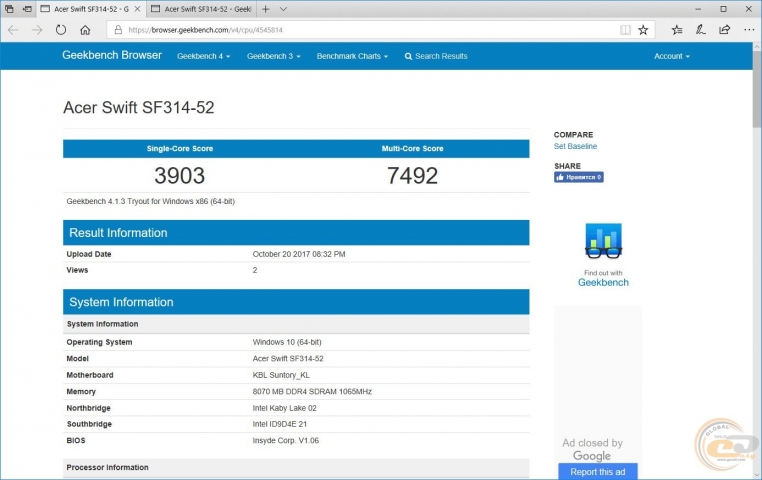
Task: Click the KBL Suntory_KL motherboard value
Action: coord(281,375)
